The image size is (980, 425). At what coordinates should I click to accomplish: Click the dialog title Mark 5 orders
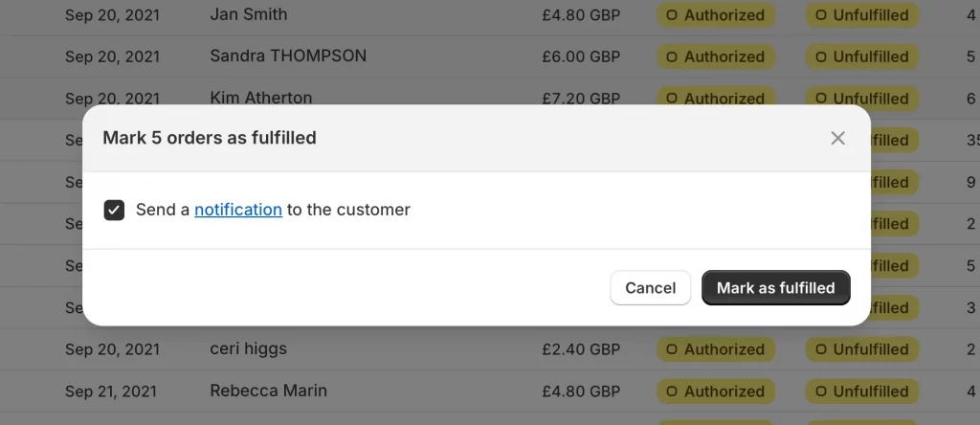210,138
